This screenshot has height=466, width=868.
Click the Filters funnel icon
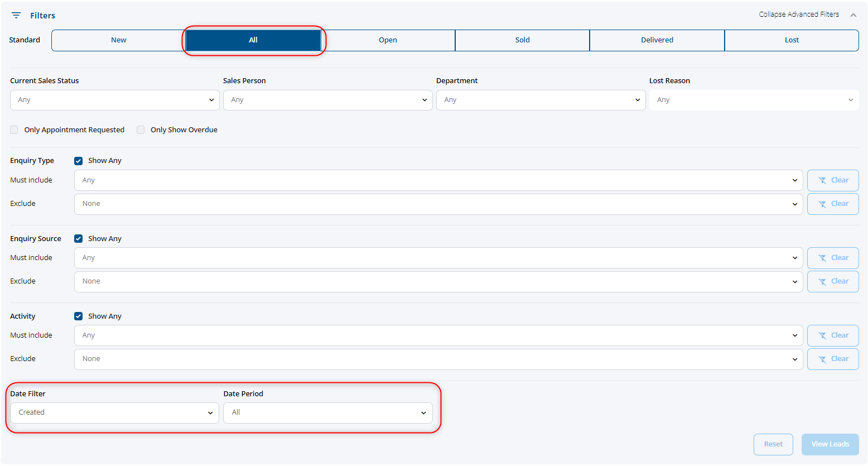(x=16, y=16)
